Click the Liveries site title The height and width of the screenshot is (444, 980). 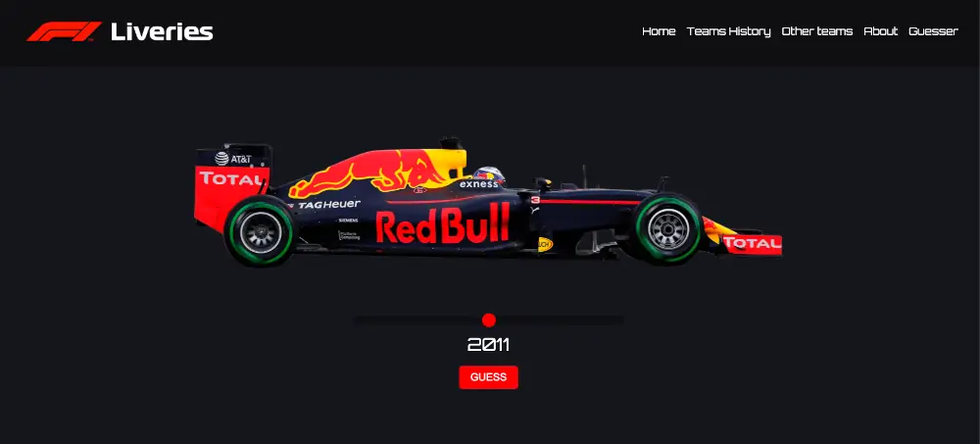162,32
